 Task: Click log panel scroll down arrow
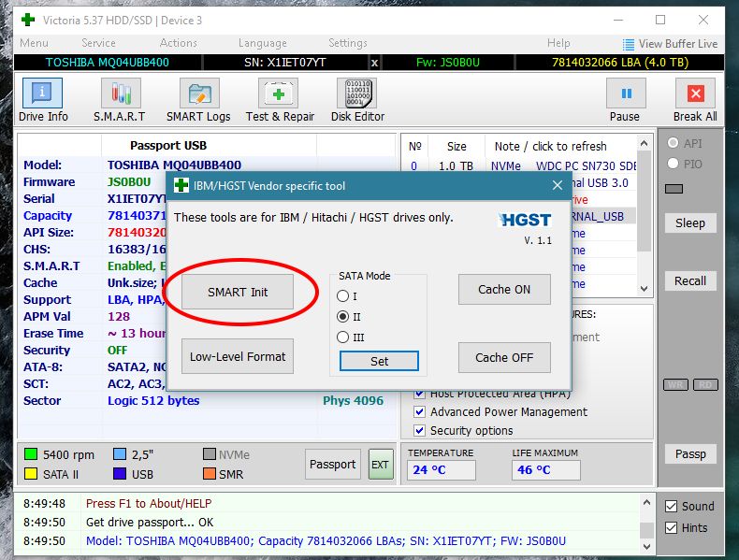[x=646, y=546]
